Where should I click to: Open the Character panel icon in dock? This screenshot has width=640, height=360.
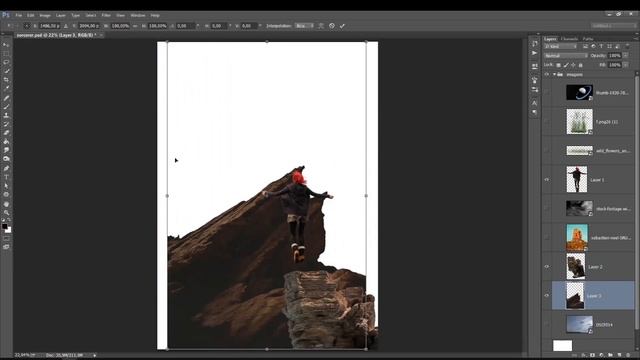pos(534,103)
